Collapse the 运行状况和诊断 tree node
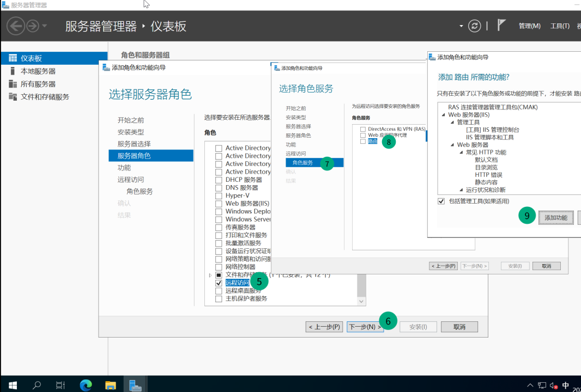581x392 pixels. point(461,190)
